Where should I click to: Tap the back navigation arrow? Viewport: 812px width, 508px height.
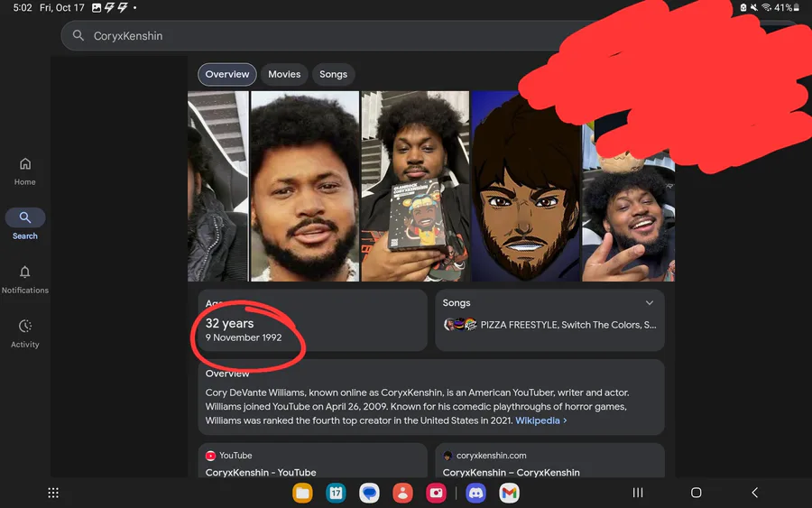tap(754, 493)
